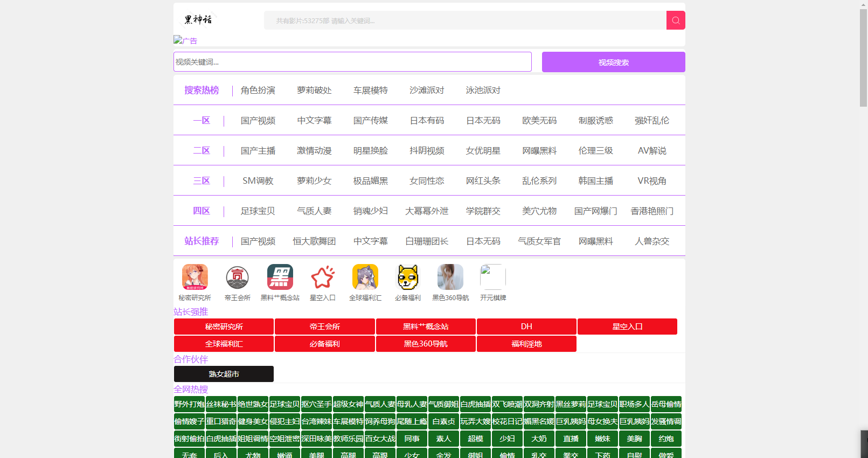Click the page's vertical scrollbar
The height and width of the screenshot is (458, 868).
coord(863,54)
